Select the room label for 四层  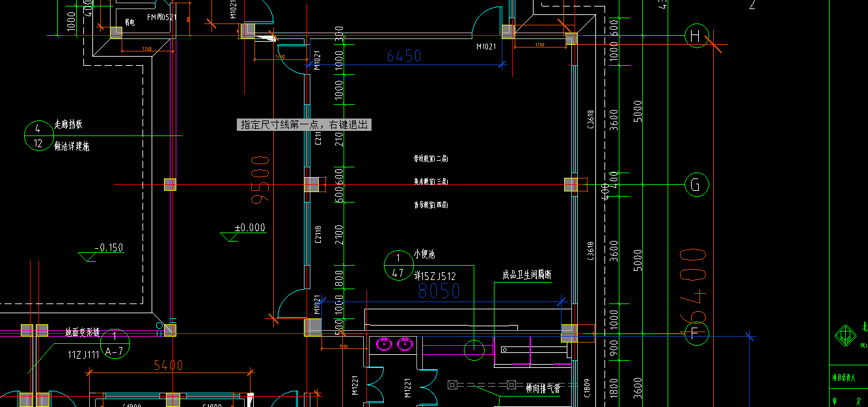(x=431, y=204)
